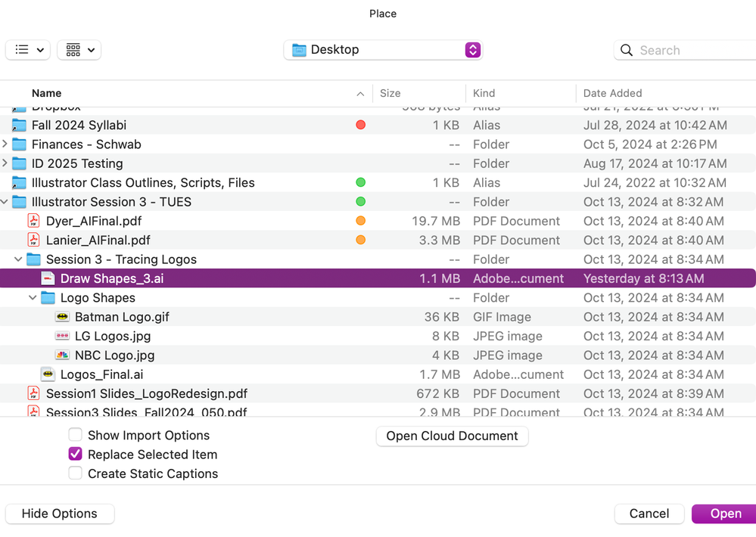This screenshot has height=537, width=756.
Task: Click the Dyer_AIFinal.pdf file icon
Action: (33, 221)
